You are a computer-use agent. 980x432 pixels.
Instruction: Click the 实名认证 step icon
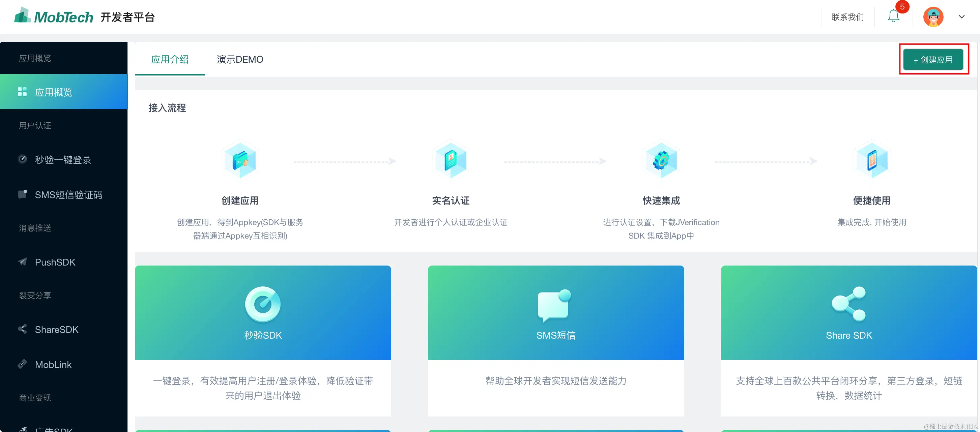[x=451, y=160]
